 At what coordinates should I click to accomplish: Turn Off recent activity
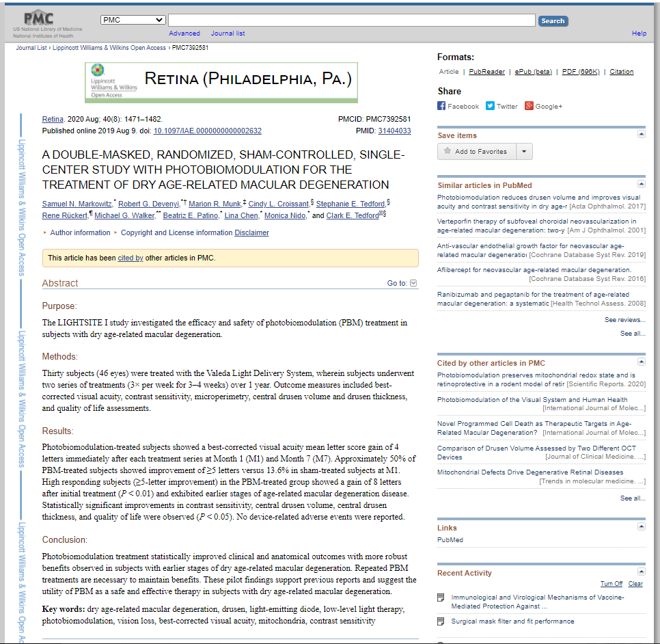pos(611,583)
